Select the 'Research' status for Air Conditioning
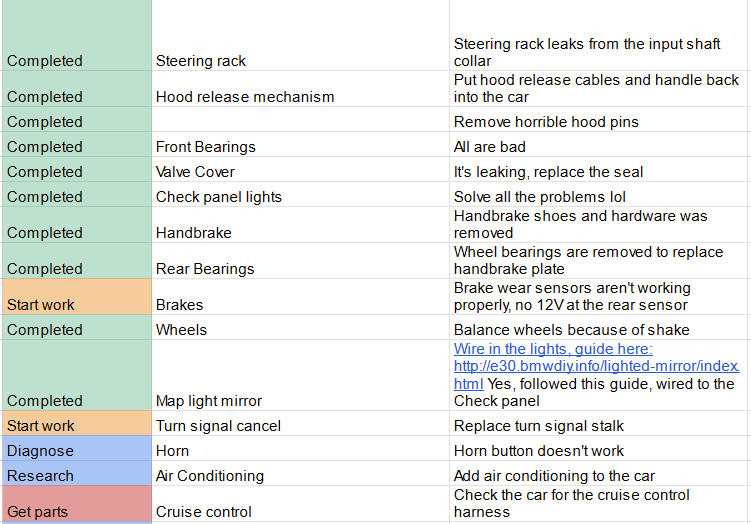Viewport: 751px width, 524px height. 41,476
